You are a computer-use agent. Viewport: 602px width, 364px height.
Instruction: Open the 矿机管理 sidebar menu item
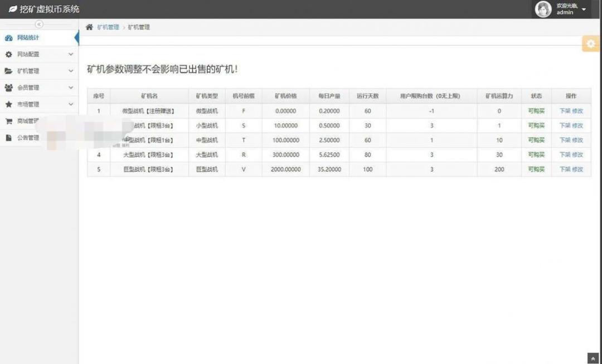point(39,71)
